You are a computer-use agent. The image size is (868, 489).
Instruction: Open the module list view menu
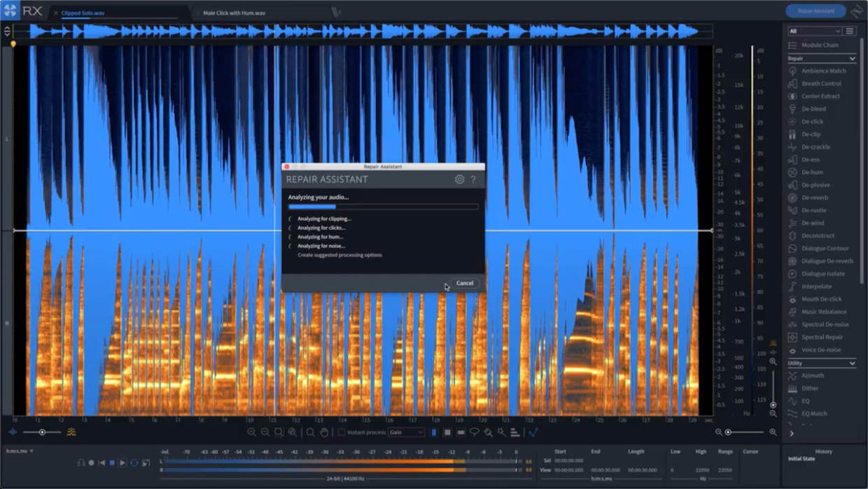850,31
